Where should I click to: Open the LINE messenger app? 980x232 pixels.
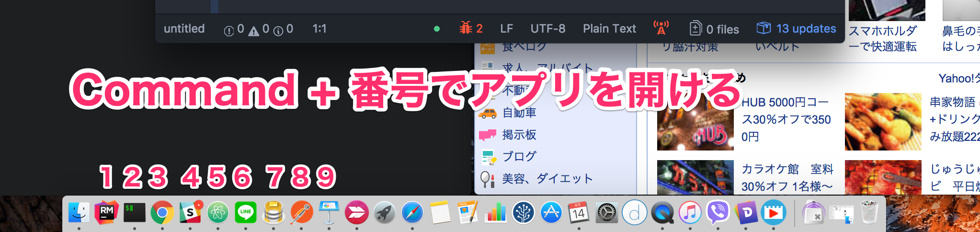pyautogui.click(x=246, y=213)
